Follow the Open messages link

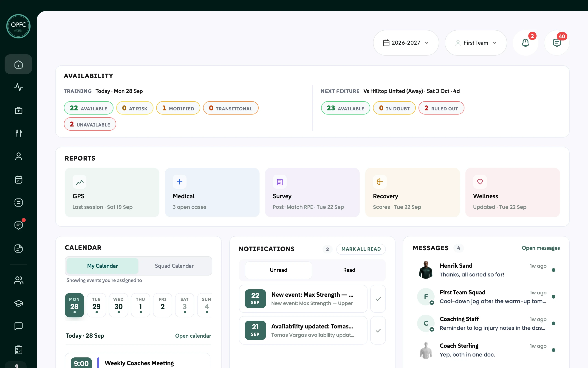pyautogui.click(x=541, y=248)
